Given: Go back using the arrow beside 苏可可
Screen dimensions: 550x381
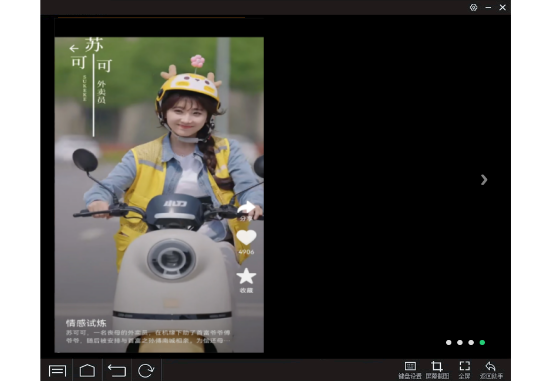Looking at the screenshot, I should coord(74,48).
